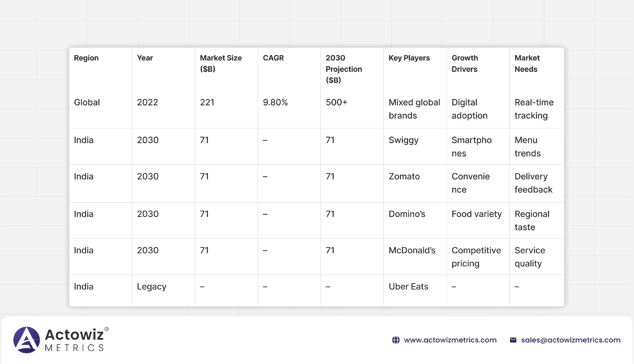
Task: Click the Uber Eats cell
Action: pos(408,286)
